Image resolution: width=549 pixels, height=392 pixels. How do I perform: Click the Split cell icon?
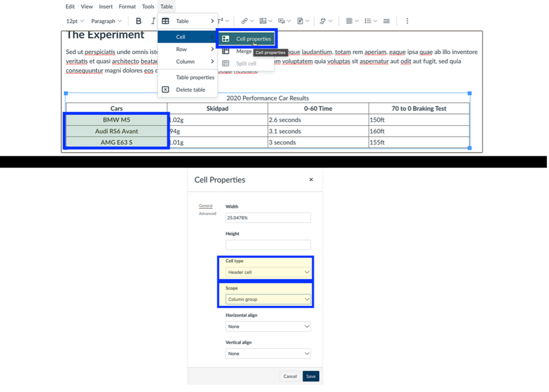coord(226,63)
